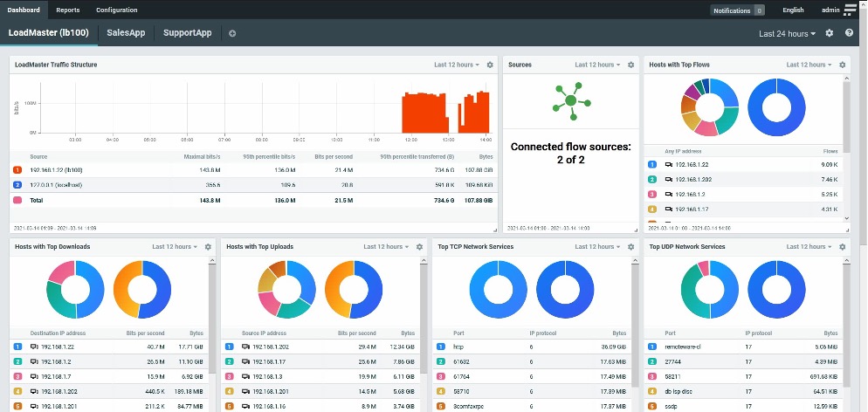The width and height of the screenshot is (868, 412).
Task: Open the Reports menu
Action: (x=68, y=10)
